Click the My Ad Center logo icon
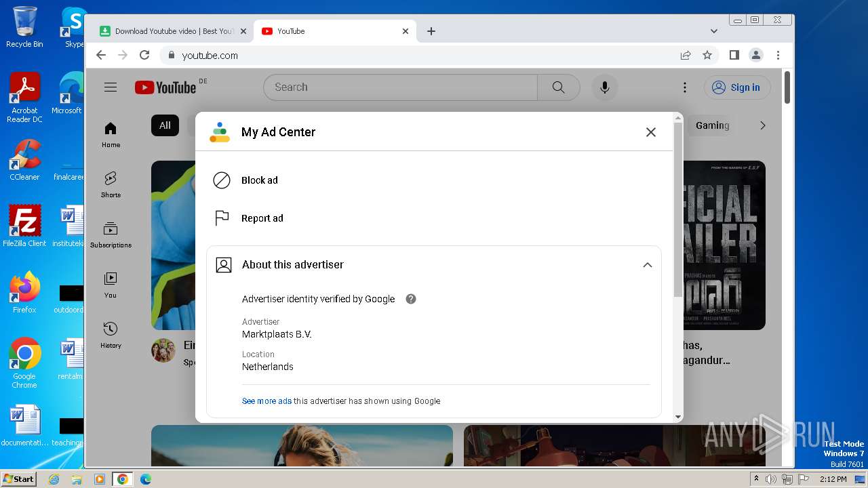868x488 pixels. [220, 132]
